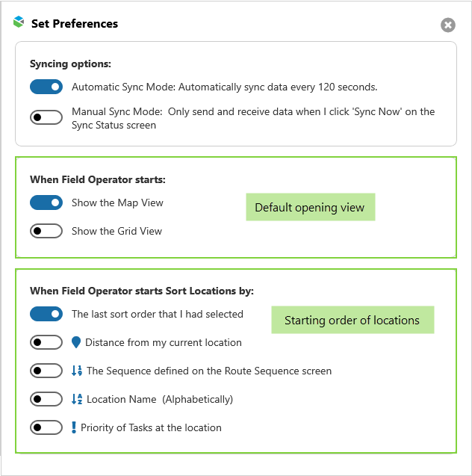Turn on Route Sequence sort toggle
The image size is (472, 476).
pyautogui.click(x=46, y=371)
